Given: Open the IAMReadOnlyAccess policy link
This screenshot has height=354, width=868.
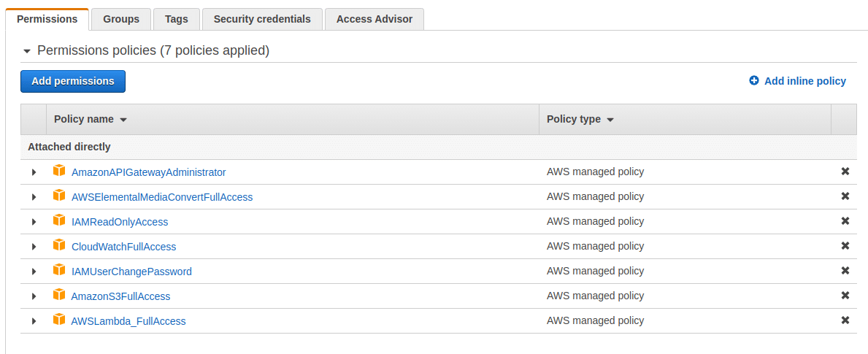Looking at the screenshot, I should tap(120, 222).
